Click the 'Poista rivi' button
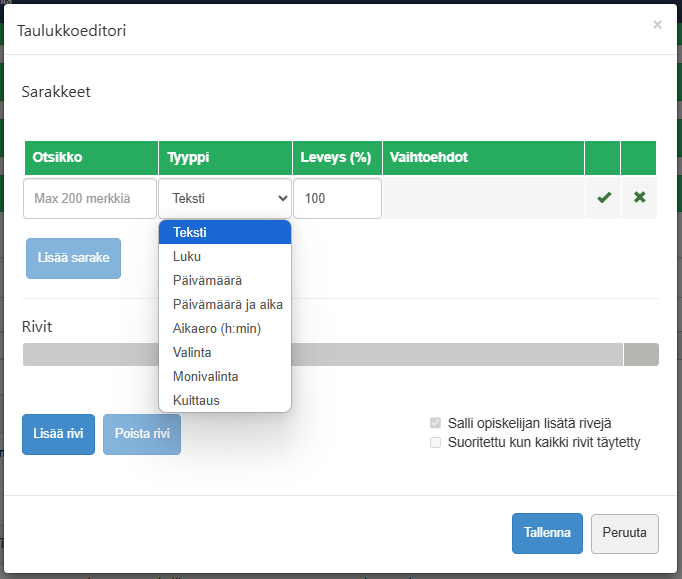The height and width of the screenshot is (579, 682). [142, 434]
